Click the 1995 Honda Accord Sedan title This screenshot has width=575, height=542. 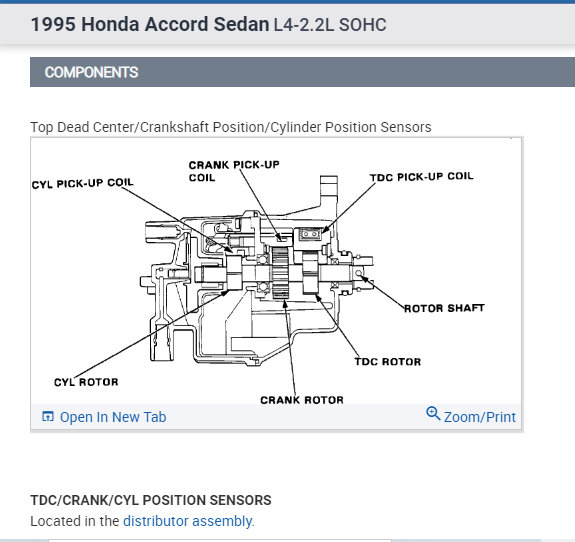[150, 25]
